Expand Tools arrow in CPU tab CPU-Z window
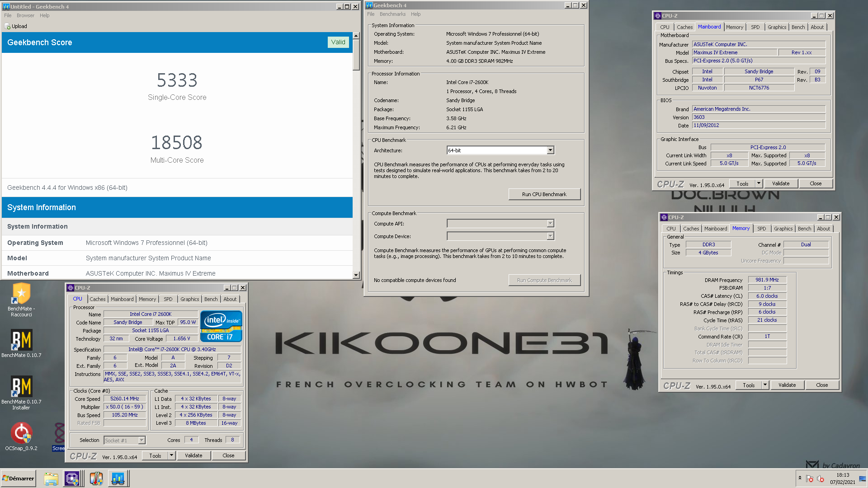The height and width of the screenshot is (488, 868). click(x=172, y=456)
